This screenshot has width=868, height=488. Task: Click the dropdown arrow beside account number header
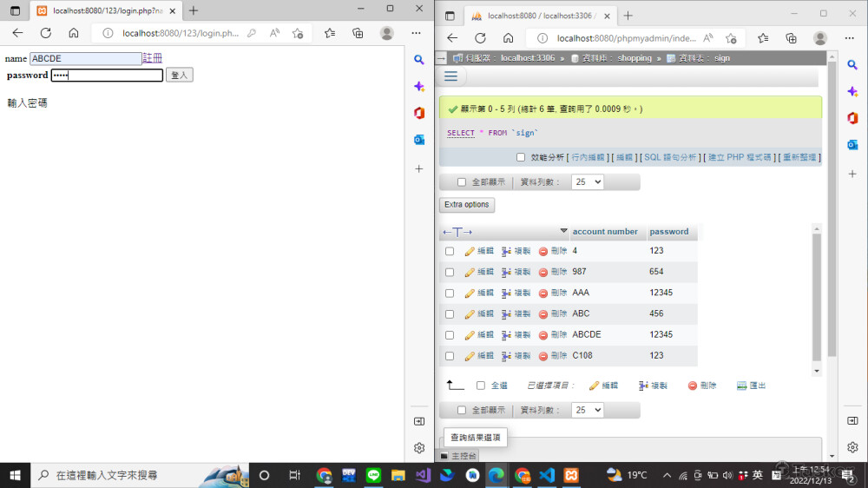pyautogui.click(x=564, y=231)
